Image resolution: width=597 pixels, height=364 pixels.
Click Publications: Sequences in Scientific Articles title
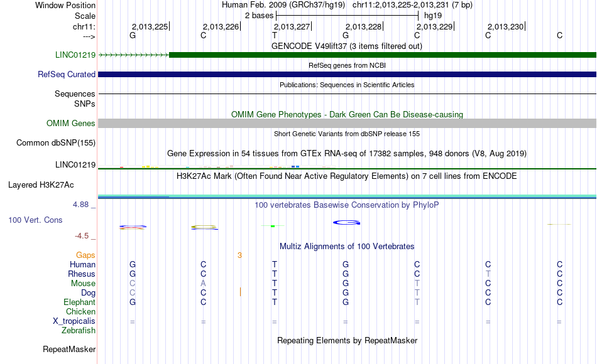point(347,85)
